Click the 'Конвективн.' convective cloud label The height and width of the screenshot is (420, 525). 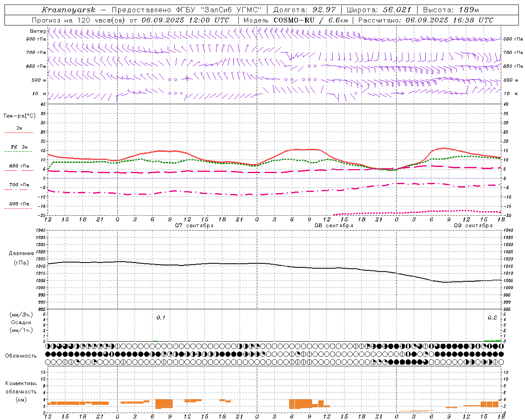click(21, 383)
